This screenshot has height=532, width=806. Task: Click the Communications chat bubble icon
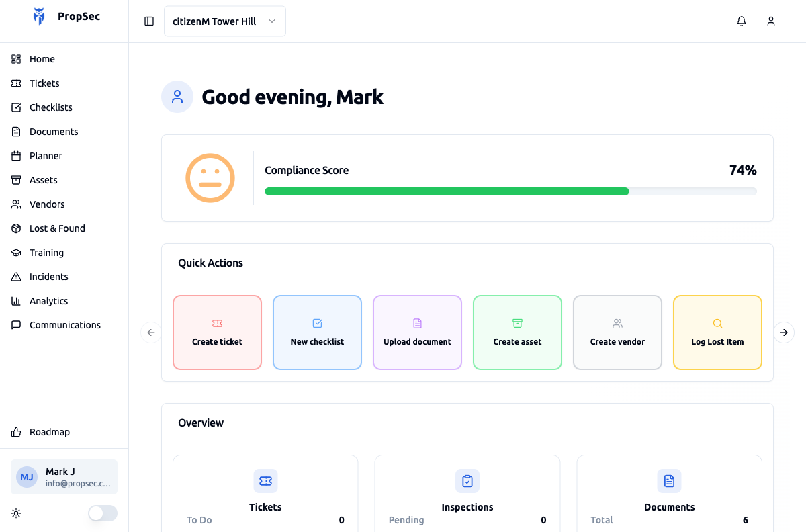coord(16,325)
